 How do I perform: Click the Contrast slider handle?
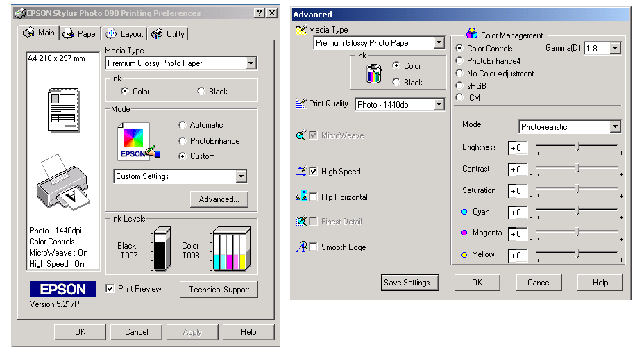tap(577, 169)
